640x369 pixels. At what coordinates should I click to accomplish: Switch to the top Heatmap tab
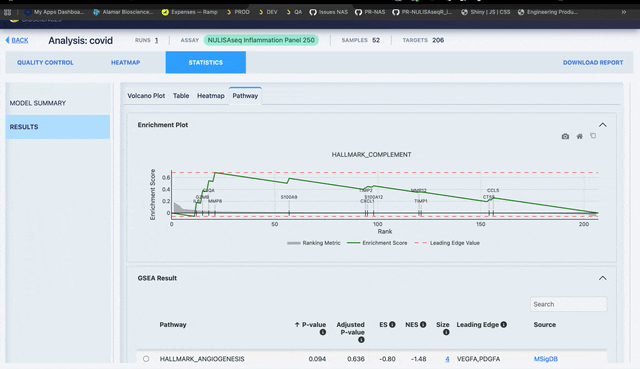(x=125, y=62)
